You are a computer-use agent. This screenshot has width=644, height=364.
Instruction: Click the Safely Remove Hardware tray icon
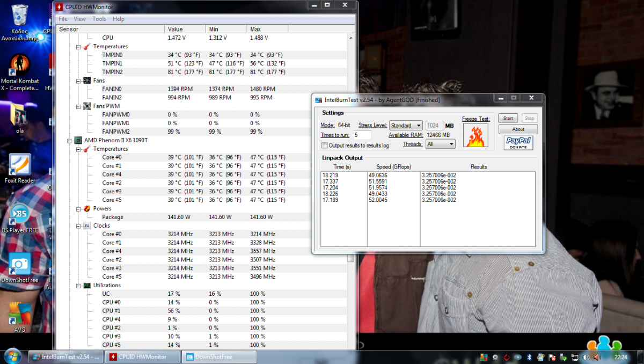tap(563, 357)
